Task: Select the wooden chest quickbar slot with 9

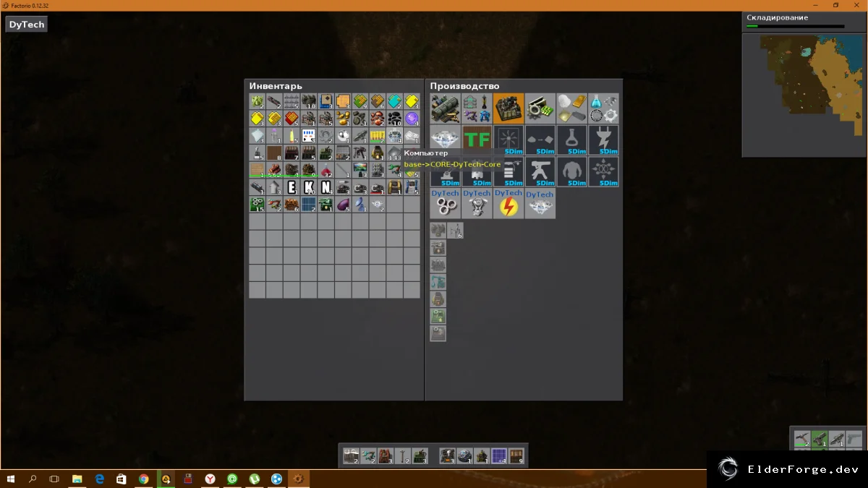Action: pyautogui.click(x=516, y=456)
